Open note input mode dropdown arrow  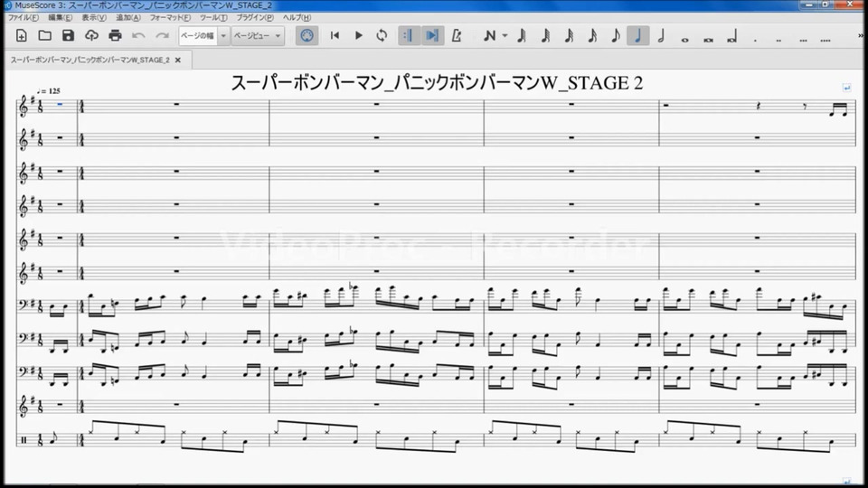pyautogui.click(x=505, y=36)
